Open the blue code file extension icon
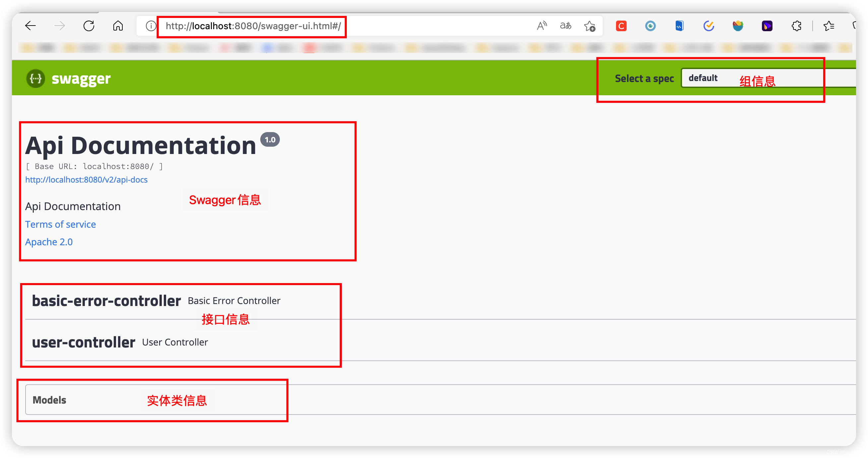This screenshot has width=868, height=458. (679, 26)
